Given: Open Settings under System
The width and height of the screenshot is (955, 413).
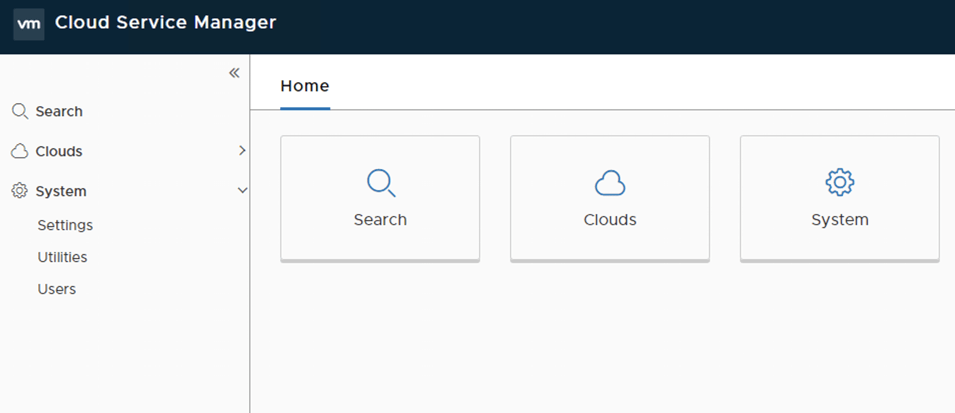Looking at the screenshot, I should tap(65, 225).
